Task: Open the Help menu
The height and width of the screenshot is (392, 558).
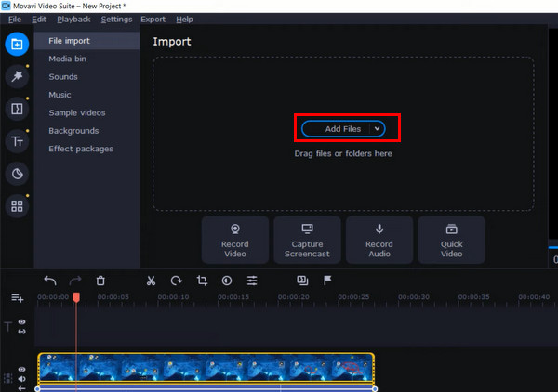Action: point(184,20)
